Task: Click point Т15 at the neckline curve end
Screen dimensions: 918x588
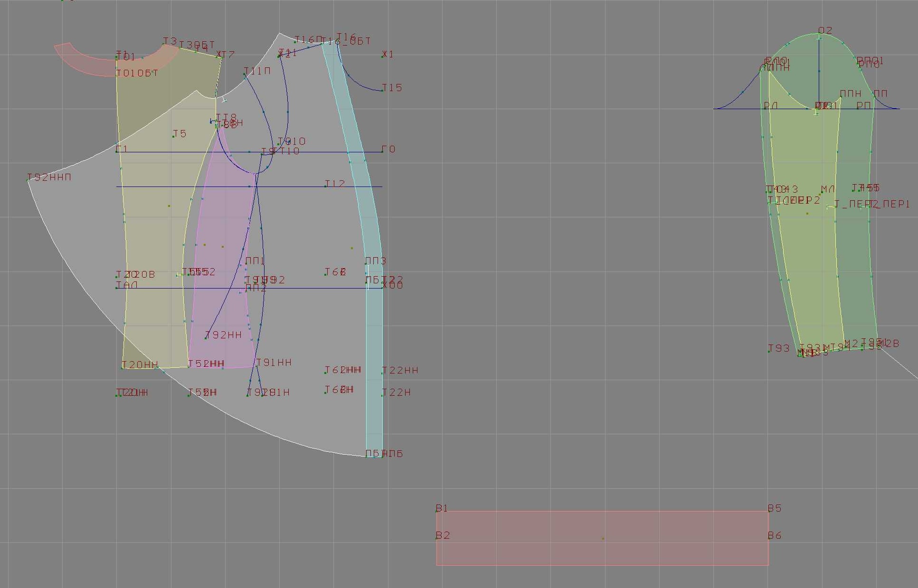Action: (x=383, y=90)
